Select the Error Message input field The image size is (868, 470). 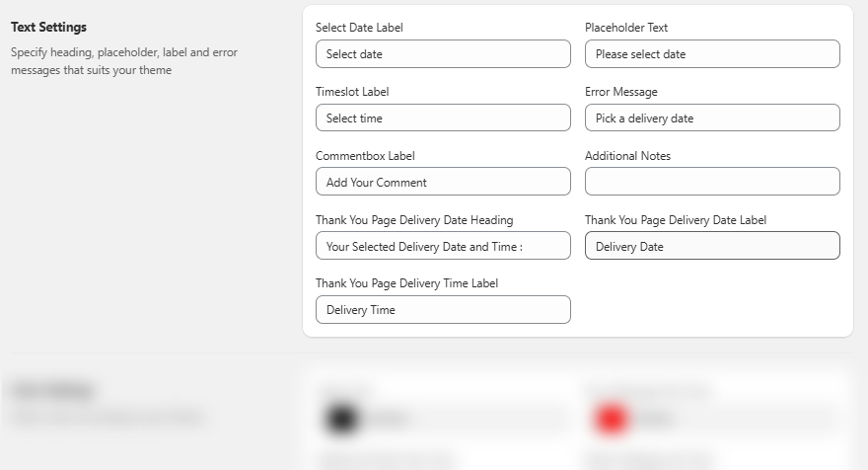(x=712, y=118)
